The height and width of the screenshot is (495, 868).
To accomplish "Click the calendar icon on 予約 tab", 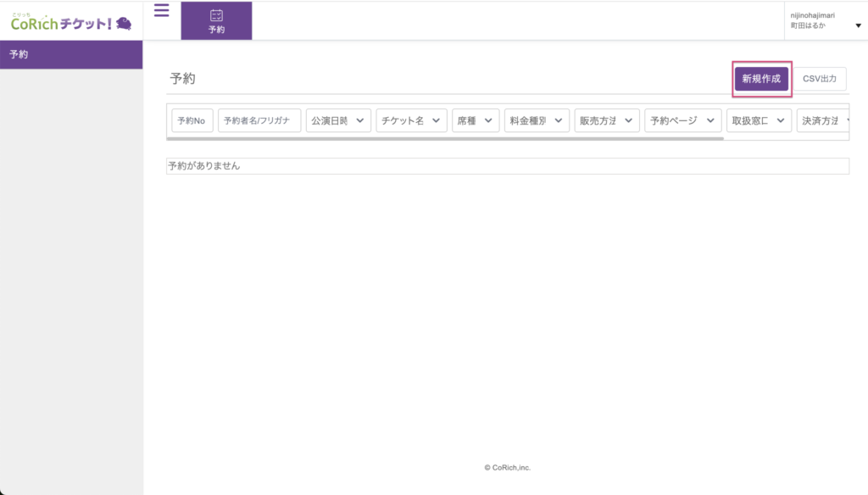I will pyautogui.click(x=216, y=14).
